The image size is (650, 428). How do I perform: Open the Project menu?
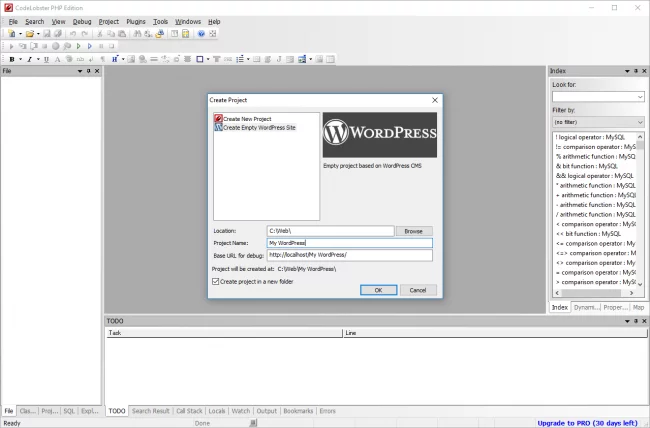click(x=109, y=22)
